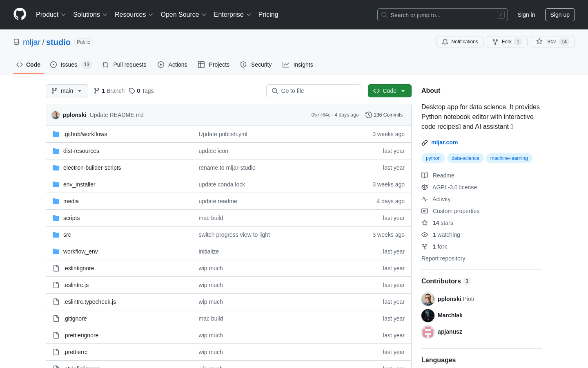Click the fork icon next to 1 fork
The width and height of the screenshot is (588, 368).
tap(425, 247)
